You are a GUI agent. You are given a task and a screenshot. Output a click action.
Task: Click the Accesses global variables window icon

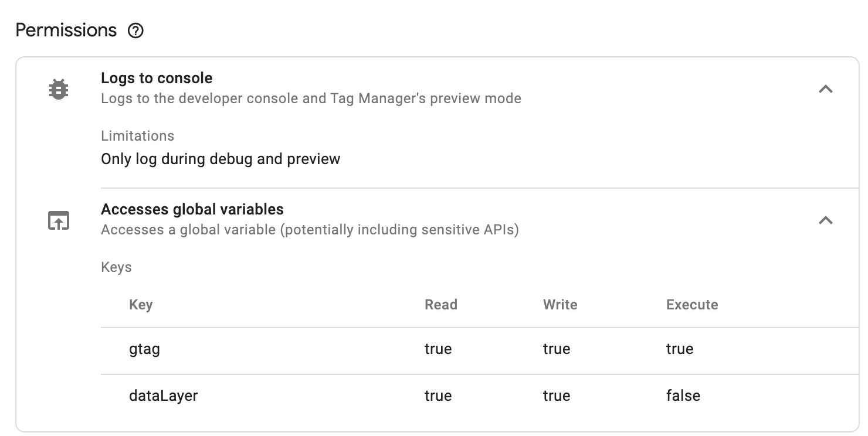tap(59, 220)
